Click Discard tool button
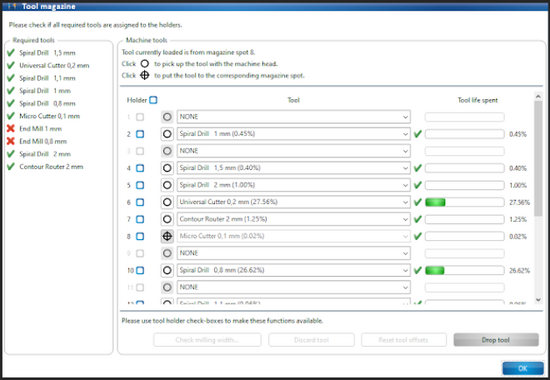Screen dimensions: 550x380 [x=311, y=340]
